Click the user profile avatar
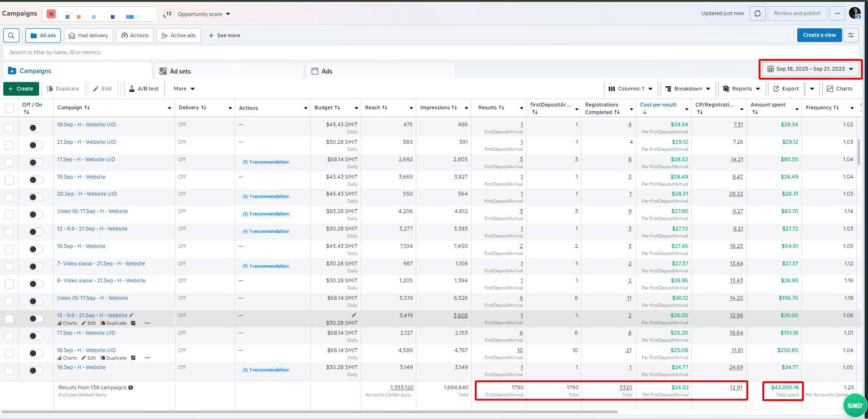868x419 pixels. [855, 13]
